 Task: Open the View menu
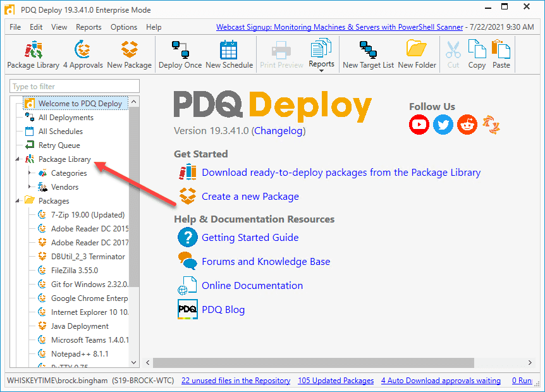(59, 27)
